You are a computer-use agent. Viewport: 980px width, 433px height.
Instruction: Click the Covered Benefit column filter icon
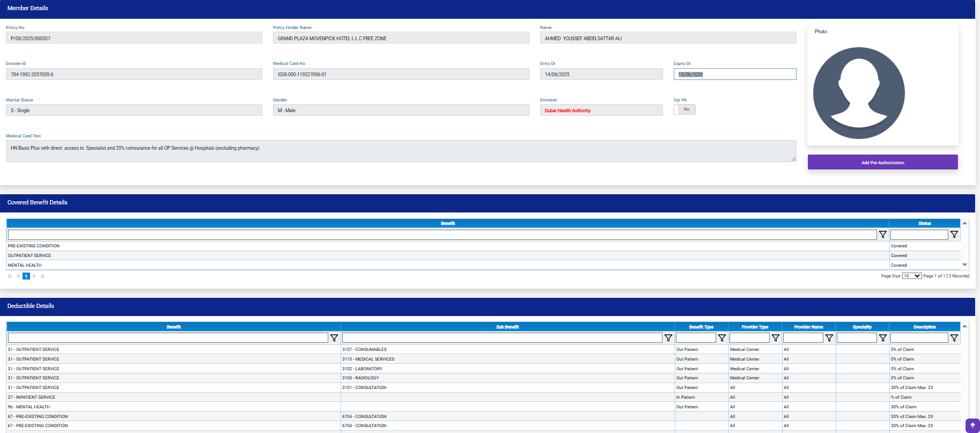(x=882, y=234)
